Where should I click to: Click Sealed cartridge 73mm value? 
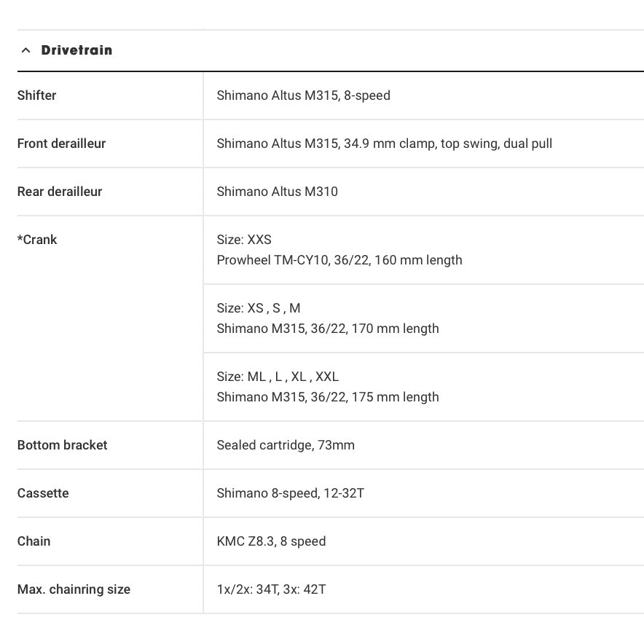tap(286, 445)
